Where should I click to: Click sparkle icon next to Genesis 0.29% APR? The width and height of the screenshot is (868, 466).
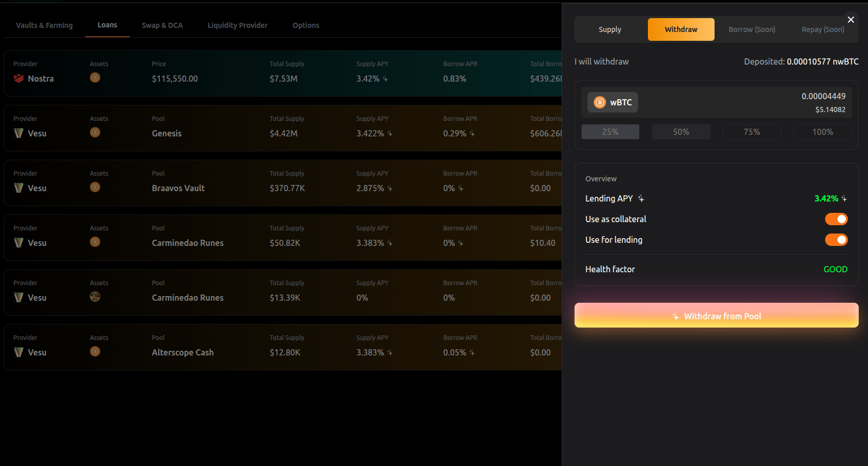pos(472,133)
